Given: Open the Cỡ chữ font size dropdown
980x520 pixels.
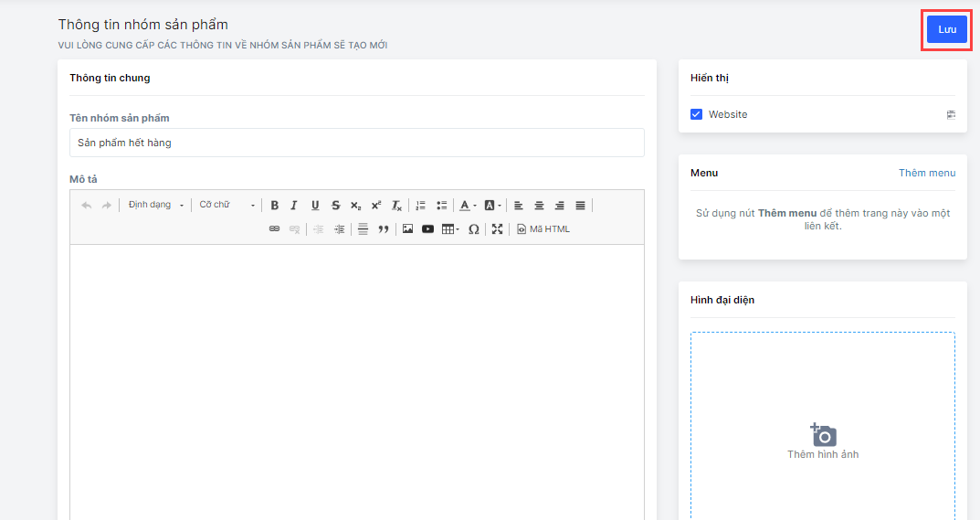Looking at the screenshot, I should point(227,206).
